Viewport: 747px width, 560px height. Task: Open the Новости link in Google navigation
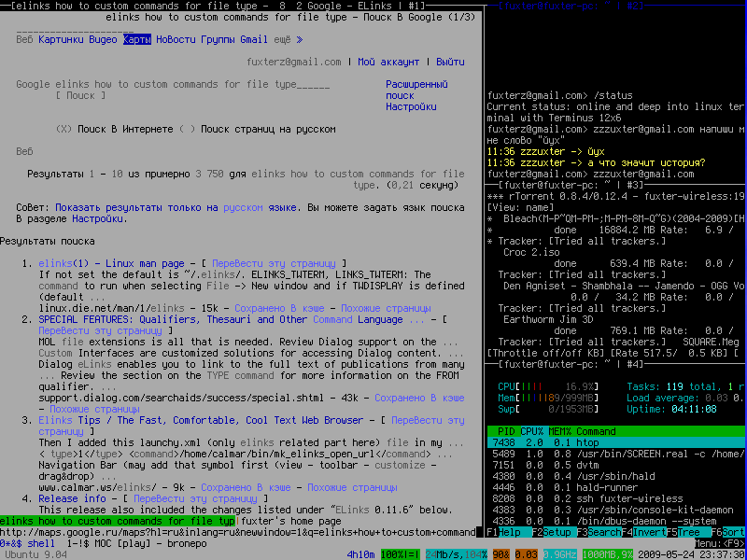(x=176, y=39)
